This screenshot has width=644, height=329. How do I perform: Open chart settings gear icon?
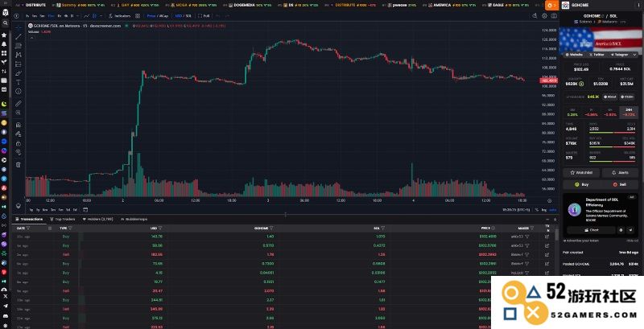[x=545, y=15]
